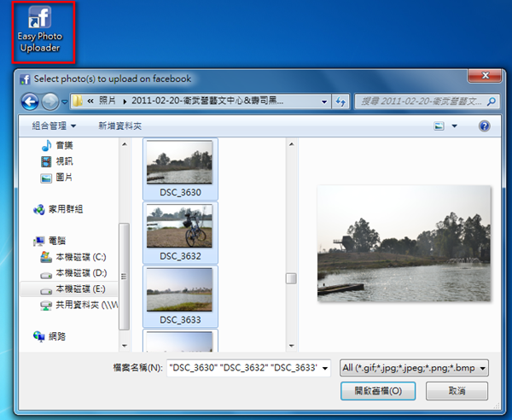The height and width of the screenshot is (420, 512).
Task: Open the recent locations dropdown arrow
Action: [65, 102]
